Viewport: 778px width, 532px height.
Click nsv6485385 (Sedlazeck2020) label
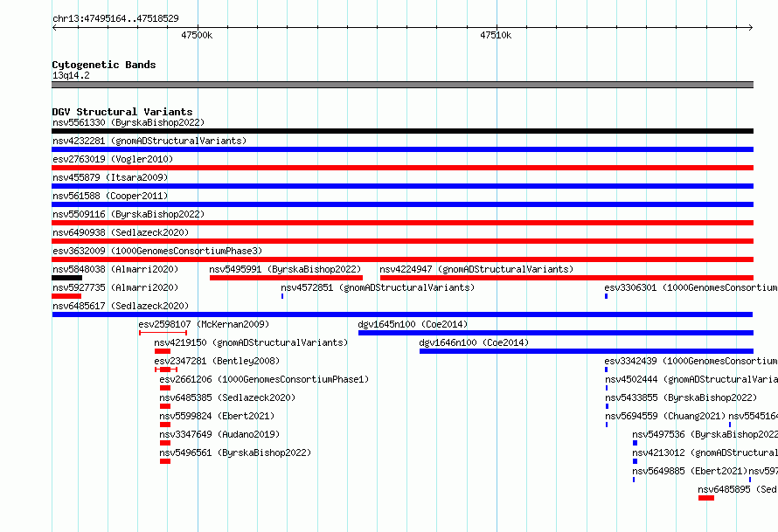point(227,397)
